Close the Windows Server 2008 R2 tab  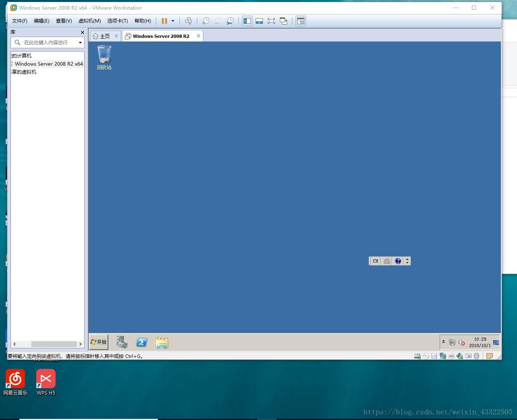tap(199, 36)
